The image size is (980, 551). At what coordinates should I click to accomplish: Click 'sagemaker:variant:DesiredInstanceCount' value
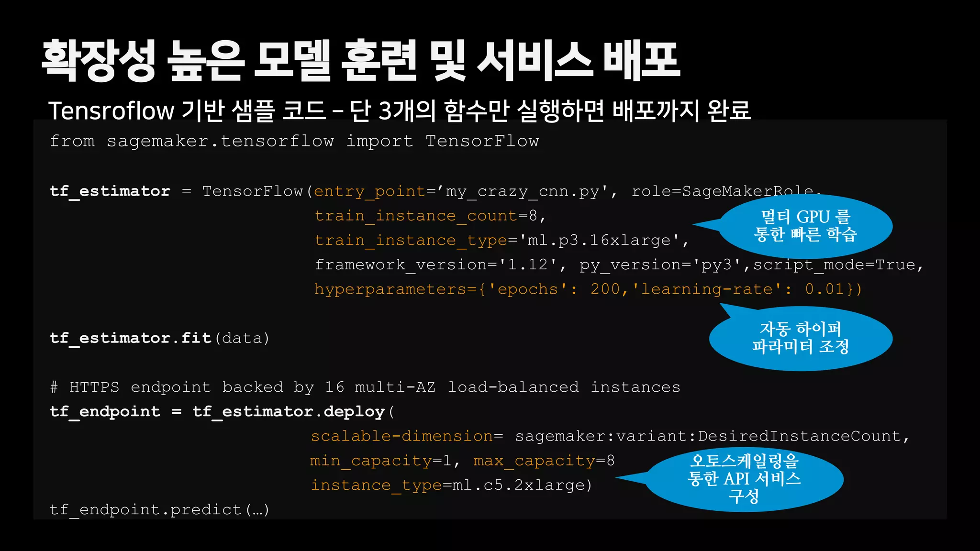tap(708, 436)
